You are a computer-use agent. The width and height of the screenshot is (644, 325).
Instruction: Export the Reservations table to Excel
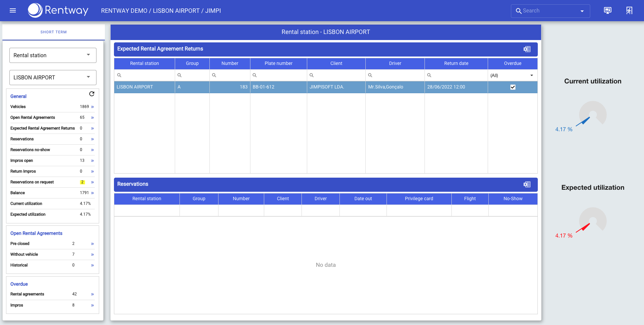point(527,184)
